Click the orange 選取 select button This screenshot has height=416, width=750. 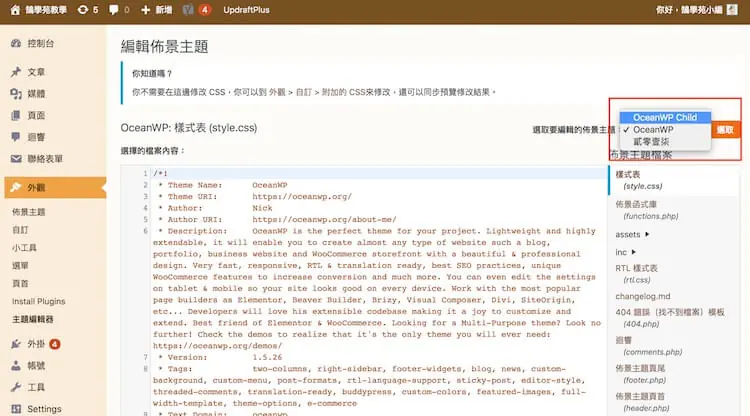click(725, 130)
